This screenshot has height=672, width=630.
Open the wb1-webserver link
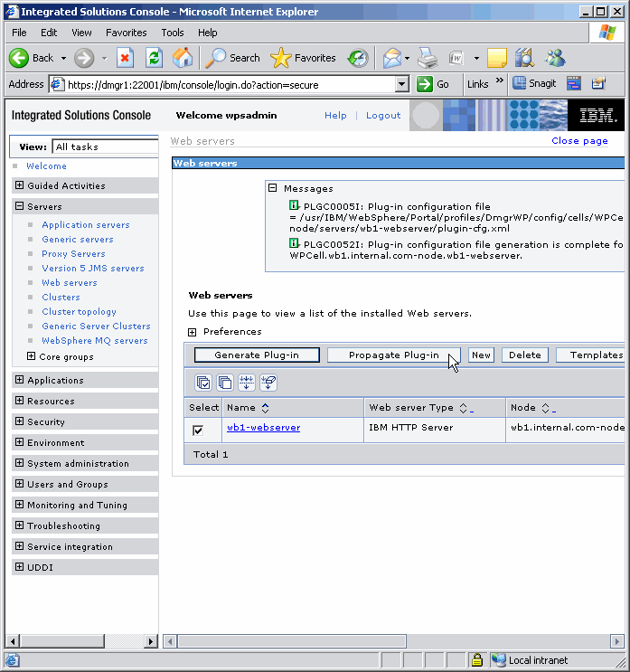tap(263, 428)
